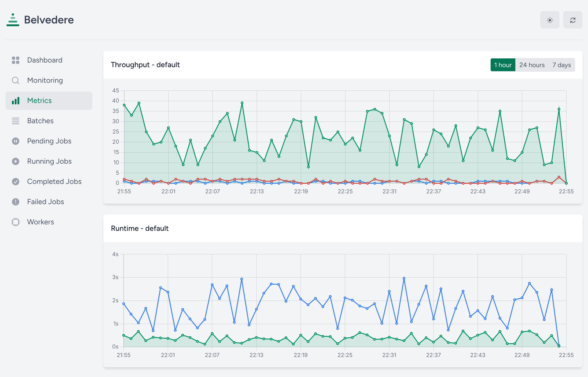588x377 pixels.
Task: Click the Throughput - default heading
Action: [x=145, y=65]
